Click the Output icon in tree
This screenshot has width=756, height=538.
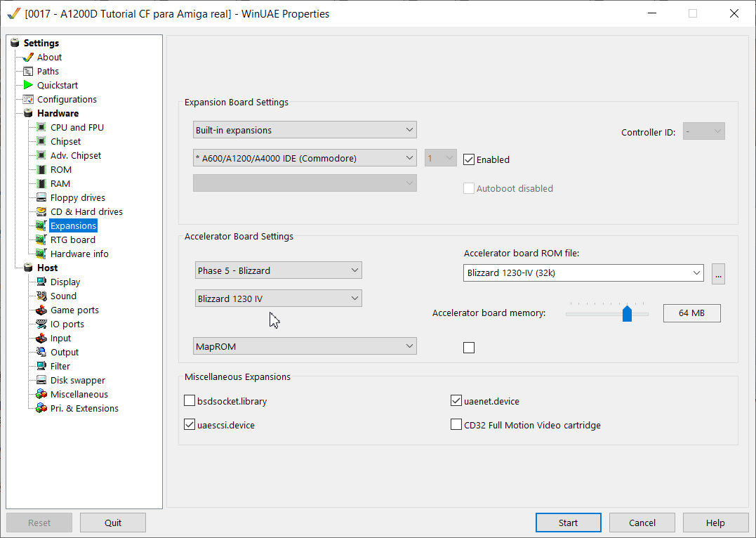(41, 353)
